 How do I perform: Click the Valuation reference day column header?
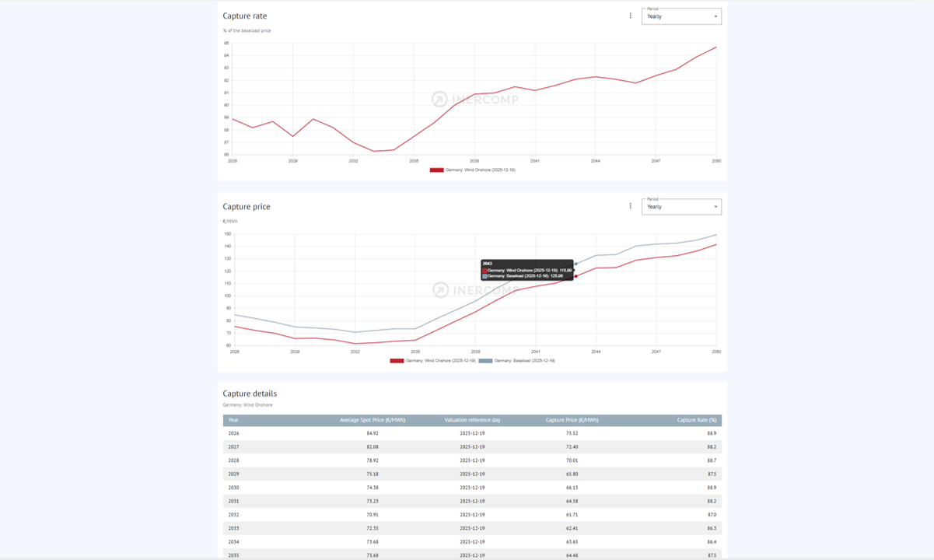(472, 420)
